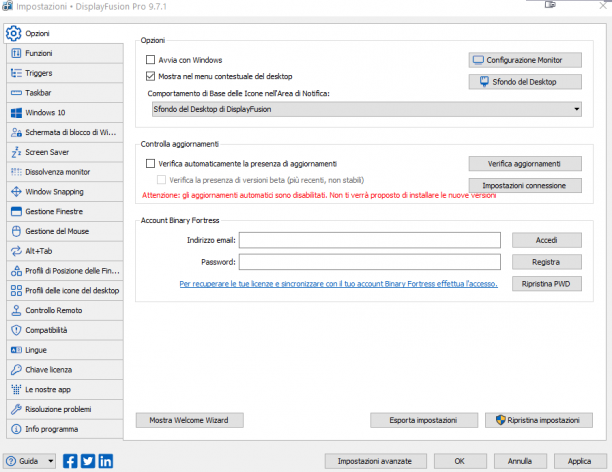Screen dimensions: 612x472
Task: Click the Funzioni sidebar icon
Action: coord(16,53)
